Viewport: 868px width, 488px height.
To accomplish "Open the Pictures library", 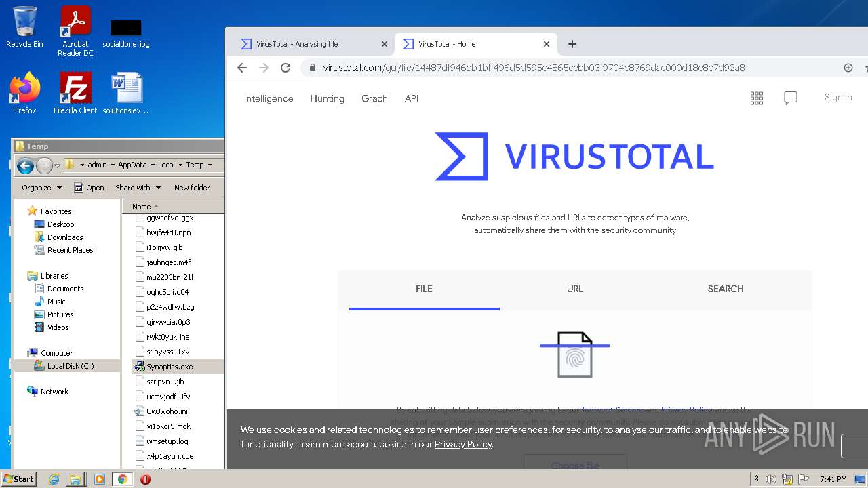I will (x=54, y=314).
